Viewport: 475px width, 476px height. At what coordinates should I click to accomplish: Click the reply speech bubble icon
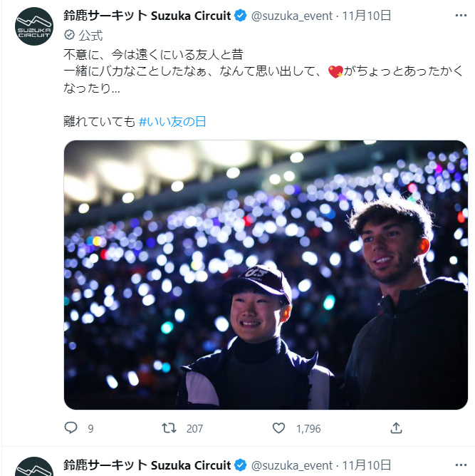pos(71,428)
